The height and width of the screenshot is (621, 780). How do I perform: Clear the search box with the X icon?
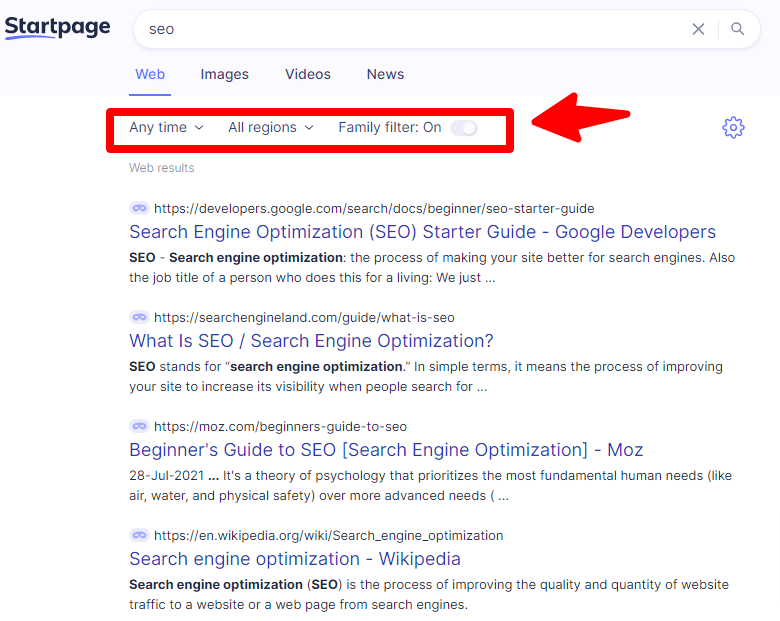[x=698, y=29]
